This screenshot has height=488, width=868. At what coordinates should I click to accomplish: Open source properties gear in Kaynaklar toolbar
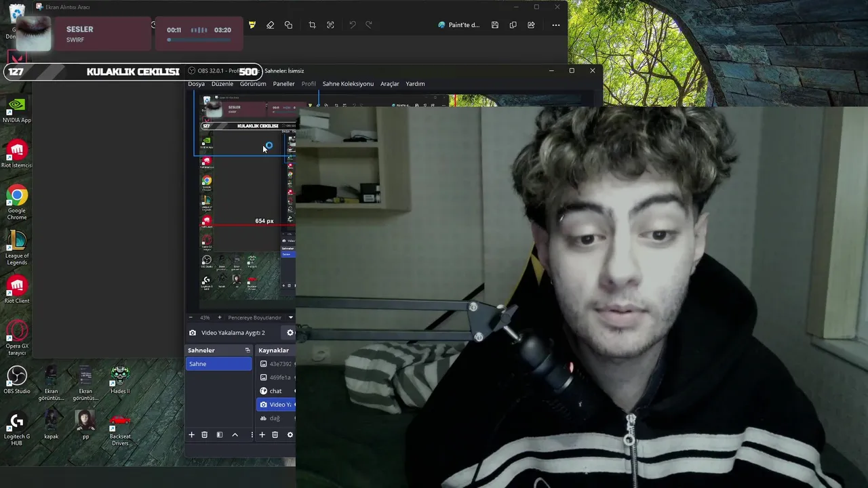pyautogui.click(x=290, y=435)
